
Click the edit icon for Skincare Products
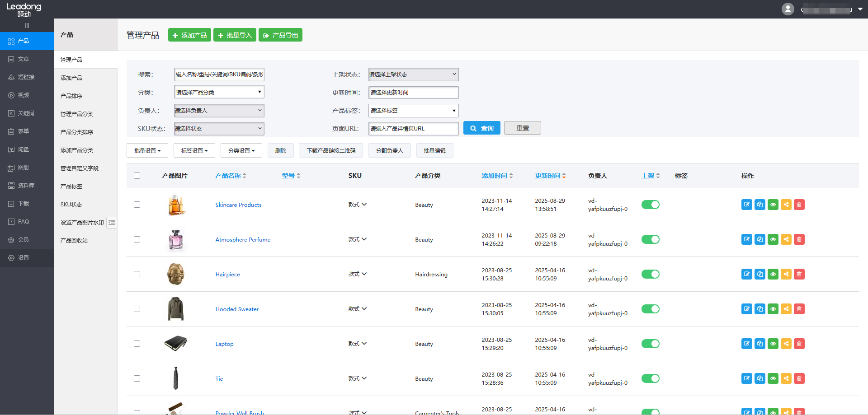(x=746, y=205)
